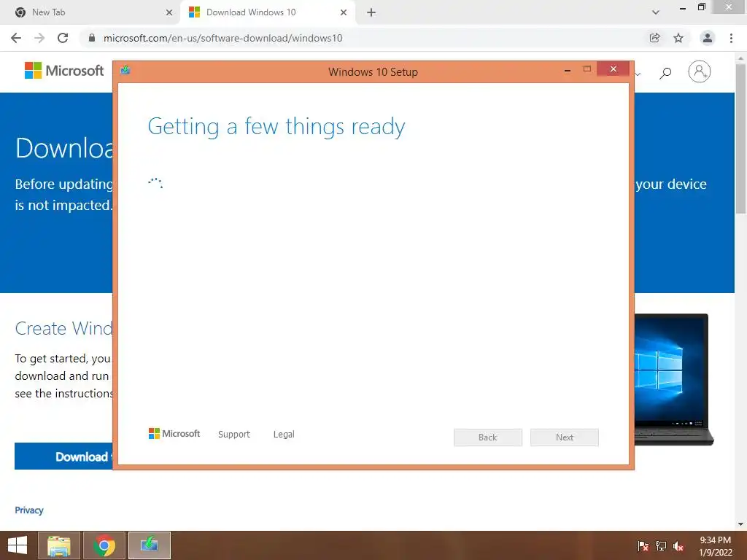Image resolution: width=747 pixels, height=560 pixels.
Task: Click the Next button in Setup
Action: (x=565, y=437)
